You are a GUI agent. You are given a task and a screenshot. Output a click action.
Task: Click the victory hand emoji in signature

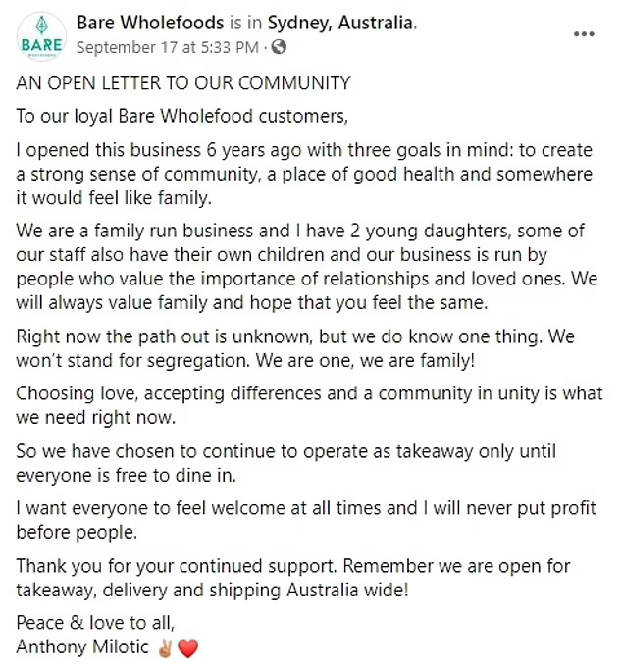click(165, 648)
